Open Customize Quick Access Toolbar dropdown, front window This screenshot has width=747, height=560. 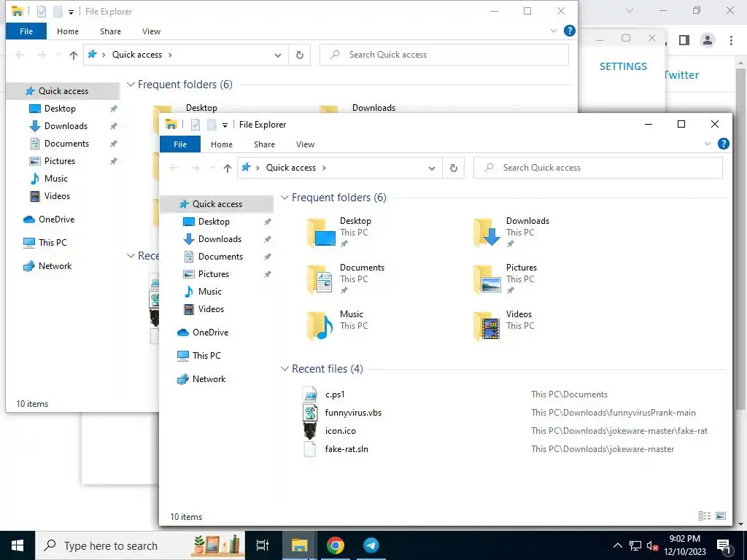click(x=225, y=125)
